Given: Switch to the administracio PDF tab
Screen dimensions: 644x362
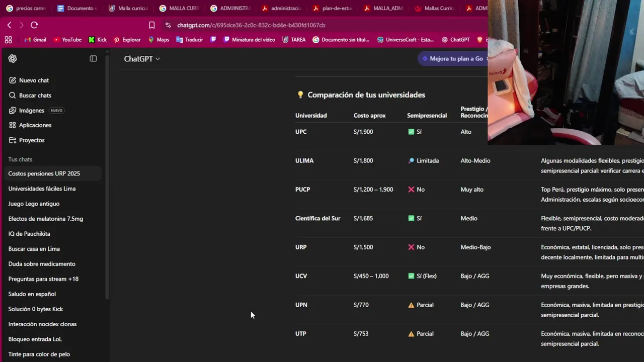Looking at the screenshot, I should click(282, 8).
